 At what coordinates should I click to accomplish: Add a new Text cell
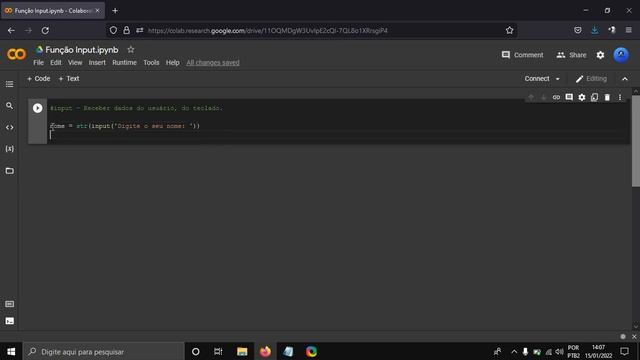click(69, 79)
